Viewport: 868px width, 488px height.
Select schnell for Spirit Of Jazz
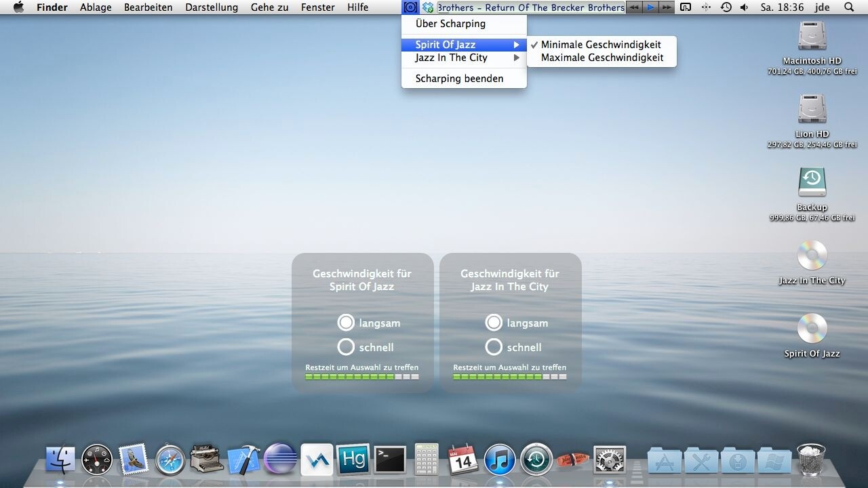pyautogui.click(x=346, y=347)
